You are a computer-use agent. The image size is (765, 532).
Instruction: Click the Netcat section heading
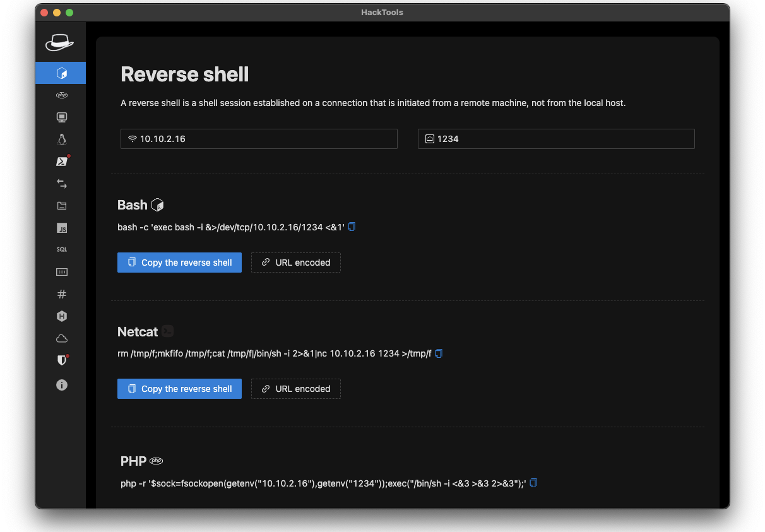coord(138,332)
